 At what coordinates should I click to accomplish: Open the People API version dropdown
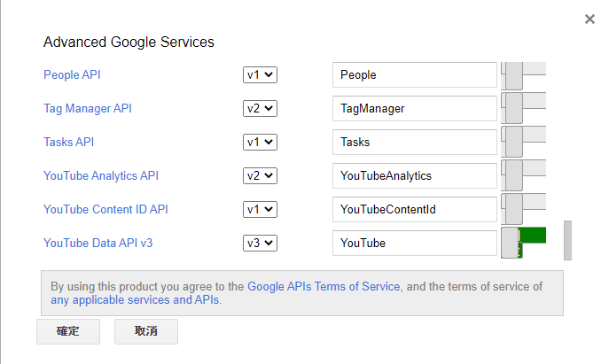(260, 75)
